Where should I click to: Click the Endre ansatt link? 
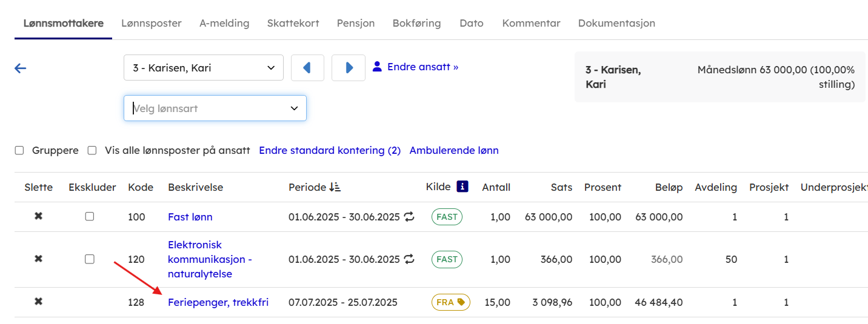point(422,67)
